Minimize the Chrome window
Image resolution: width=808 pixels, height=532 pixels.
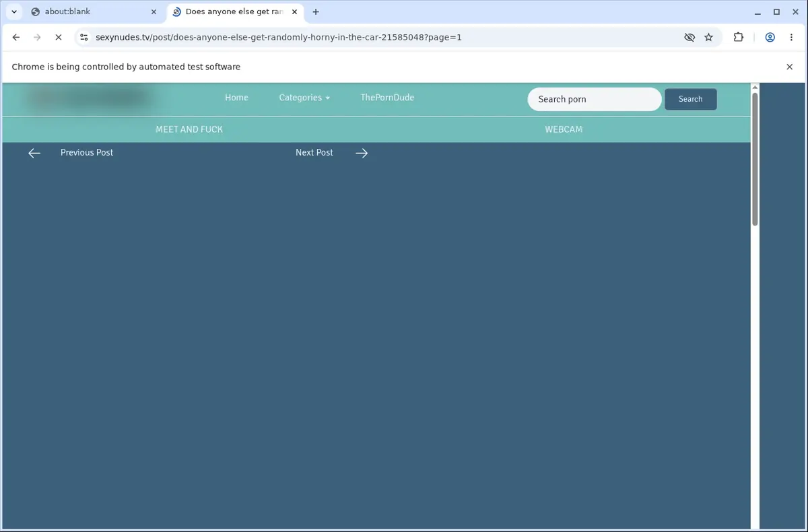click(757, 11)
